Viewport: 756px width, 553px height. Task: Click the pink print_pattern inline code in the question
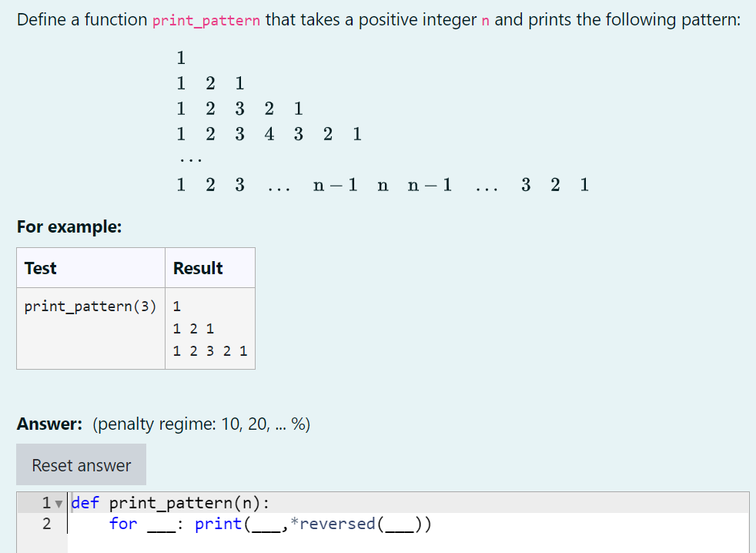206,20
